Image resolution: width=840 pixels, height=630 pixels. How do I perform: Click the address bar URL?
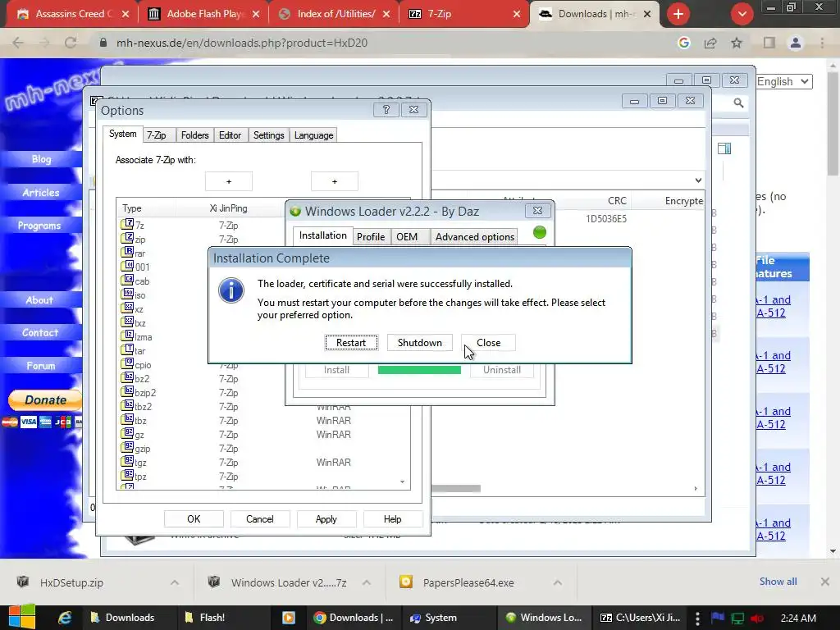(x=242, y=43)
